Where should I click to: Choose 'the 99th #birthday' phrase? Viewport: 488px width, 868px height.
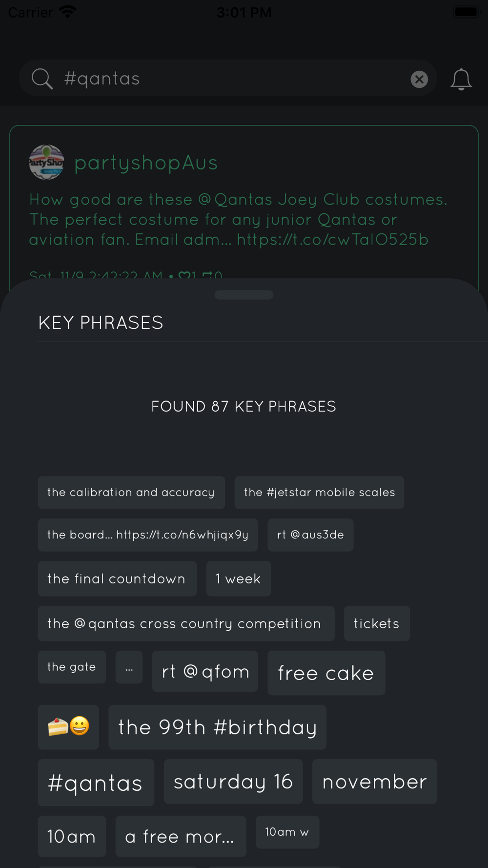click(217, 727)
